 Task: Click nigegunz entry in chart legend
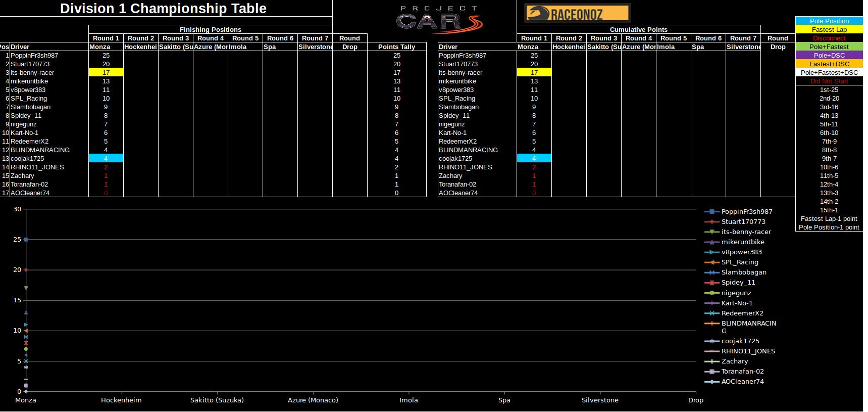pos(728,293)
